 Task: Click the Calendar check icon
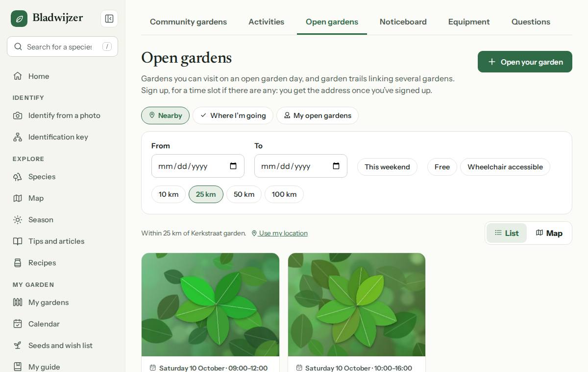pyautogui.click(x=18, y=324)
